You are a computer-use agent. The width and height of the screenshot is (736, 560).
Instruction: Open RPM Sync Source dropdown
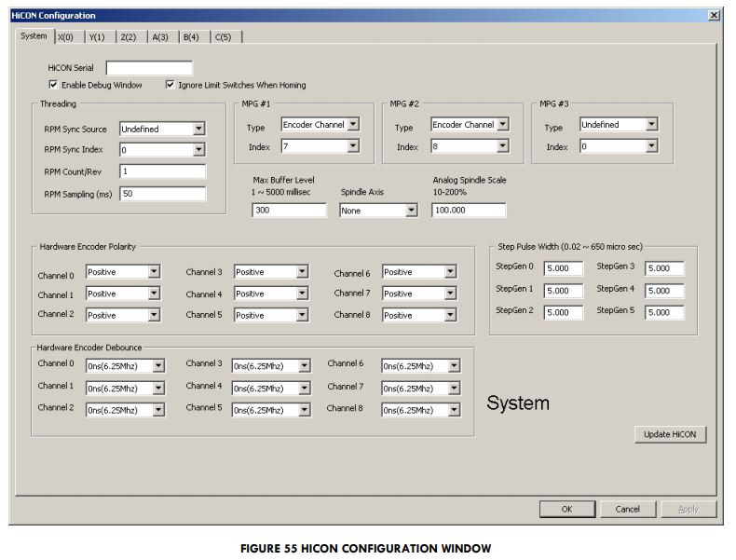click(x=198, y=130)
